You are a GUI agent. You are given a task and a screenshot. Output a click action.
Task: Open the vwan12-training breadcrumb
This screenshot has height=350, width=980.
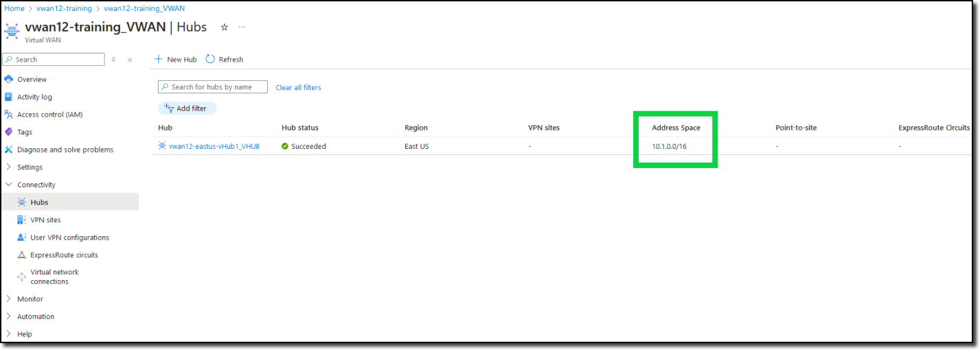coord(64,8)
